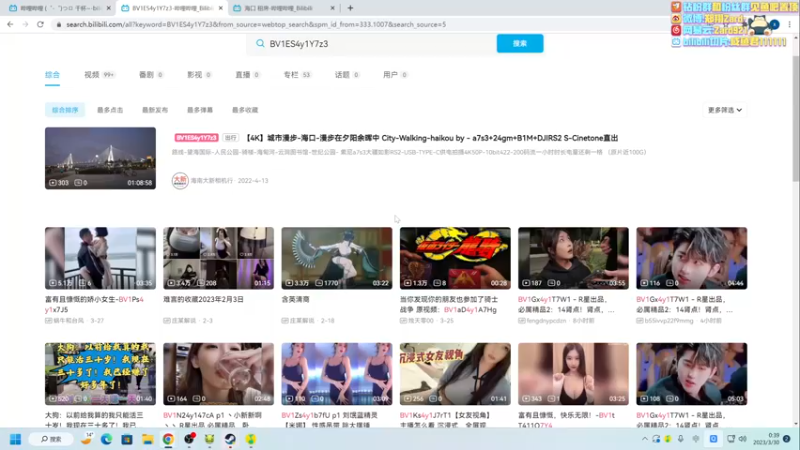Open the 当你发现你的朋友也参加了骑士战争 title
Image resolution: width=800 pixels, height=450 pixels.
click(449, 305)
